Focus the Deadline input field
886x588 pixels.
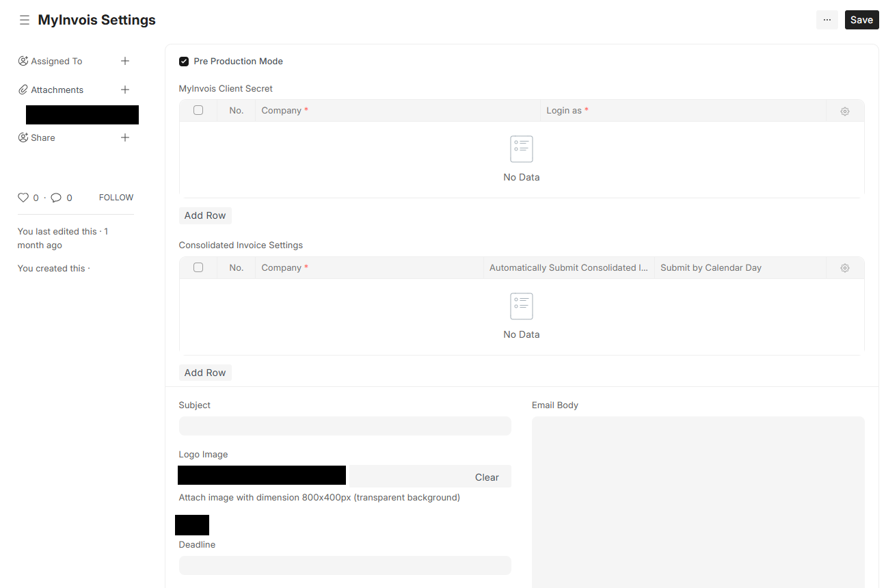tap(345, 565)
